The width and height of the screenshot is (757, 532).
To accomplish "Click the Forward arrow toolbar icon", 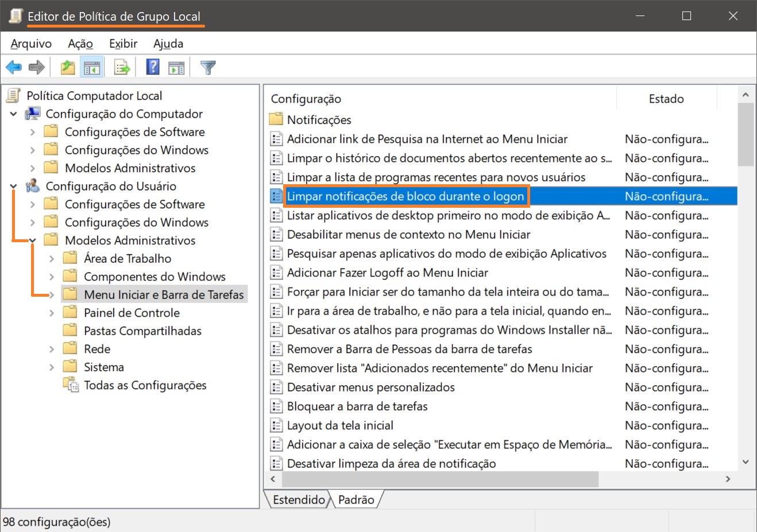I will [x=37, y=67].
